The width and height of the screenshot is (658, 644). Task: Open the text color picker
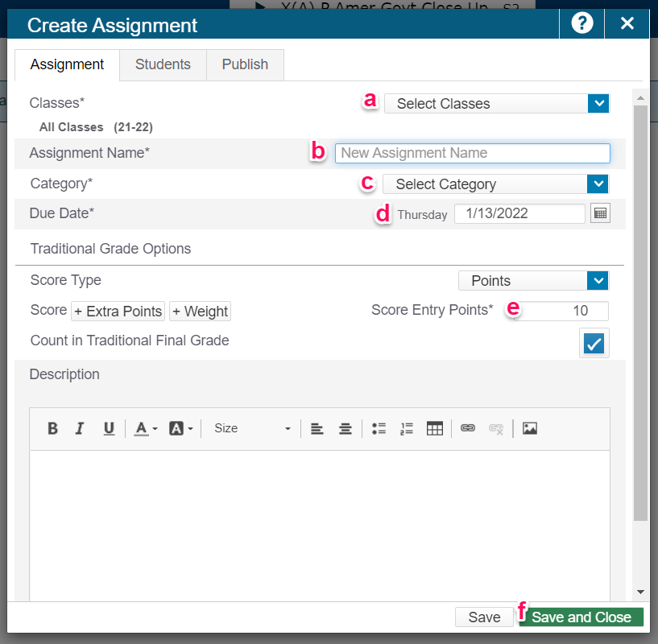[x=145, y=428]
